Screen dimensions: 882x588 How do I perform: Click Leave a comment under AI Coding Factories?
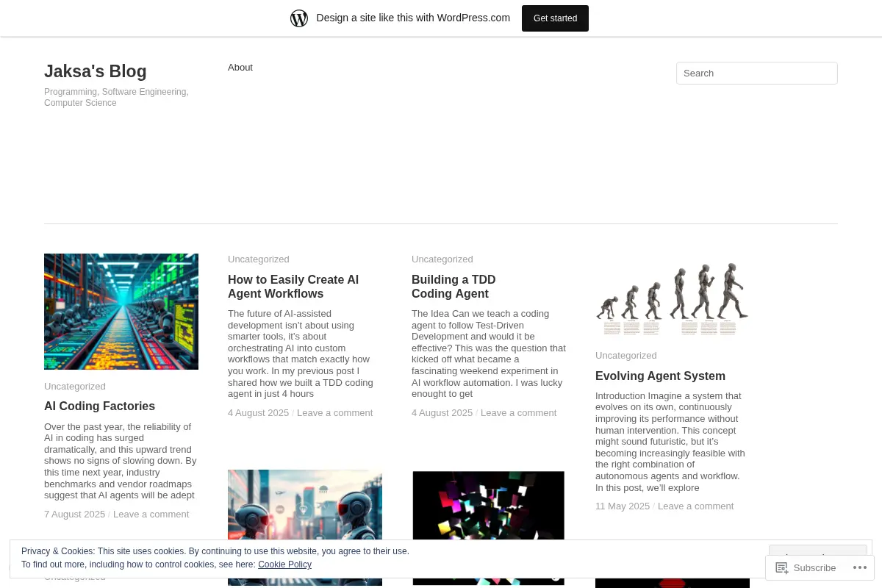point(151,514)
